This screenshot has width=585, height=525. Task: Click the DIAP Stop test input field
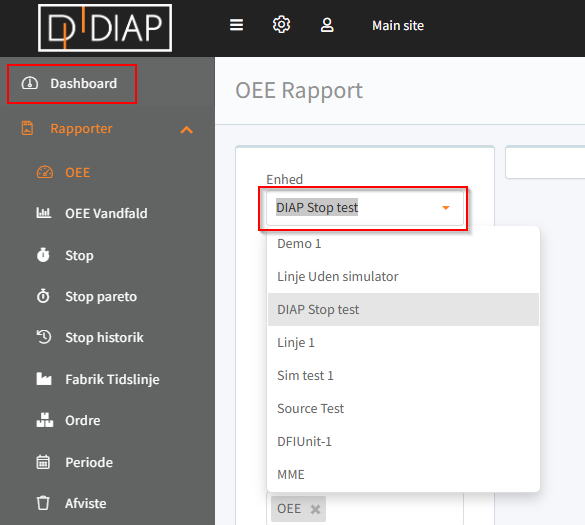[x=365, y=208]
